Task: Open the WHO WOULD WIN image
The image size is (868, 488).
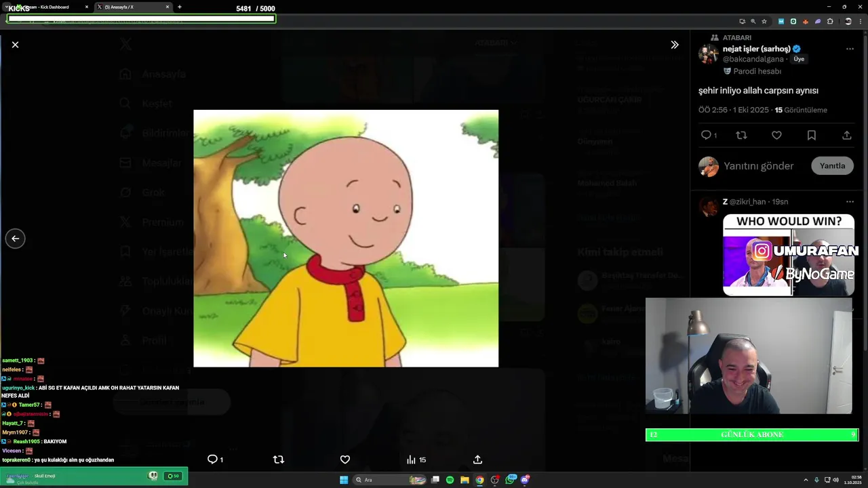Action: [789, 255]
